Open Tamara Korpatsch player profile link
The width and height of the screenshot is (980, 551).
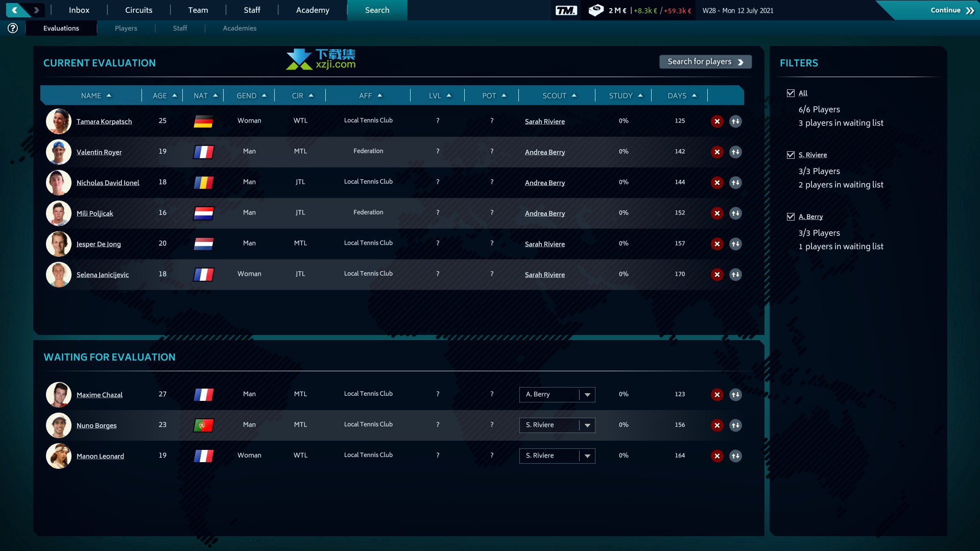(x=104, y=121)
